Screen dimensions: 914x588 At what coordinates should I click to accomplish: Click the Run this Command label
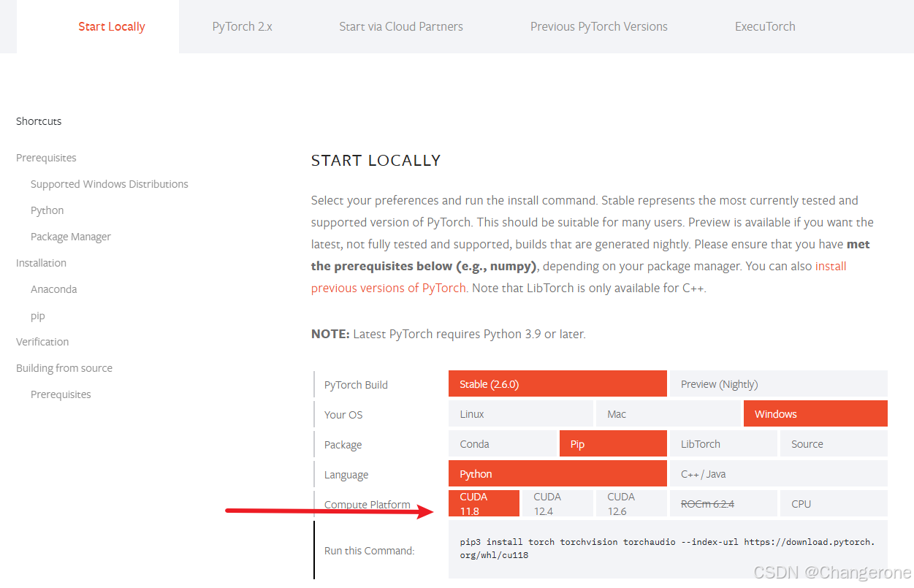point(369,551)
